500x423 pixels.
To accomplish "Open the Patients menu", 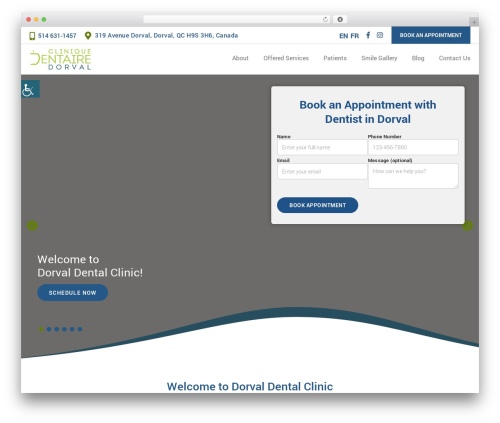I will point(335,58).
